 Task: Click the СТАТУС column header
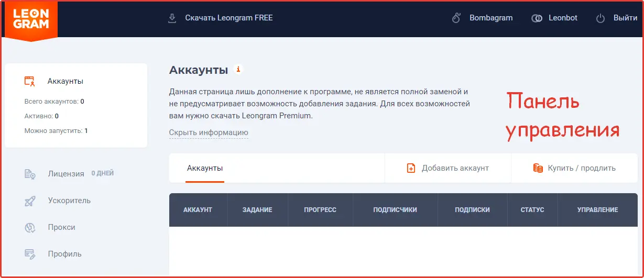532,210
